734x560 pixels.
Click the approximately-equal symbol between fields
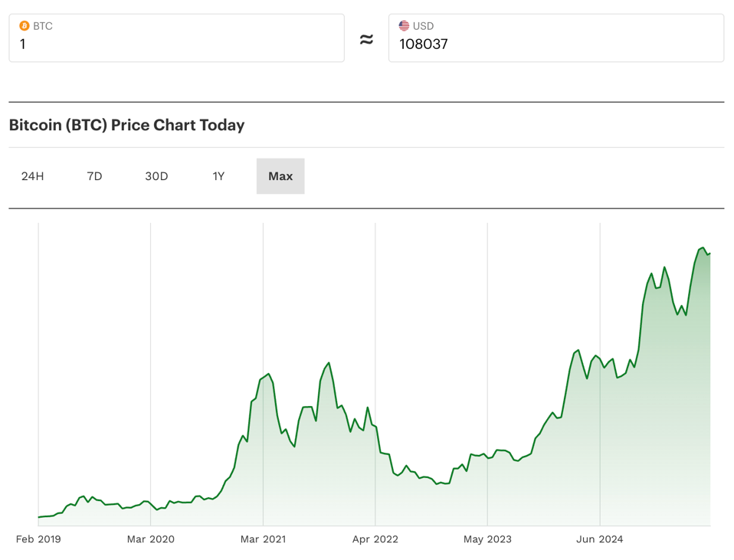coord(366,39)
